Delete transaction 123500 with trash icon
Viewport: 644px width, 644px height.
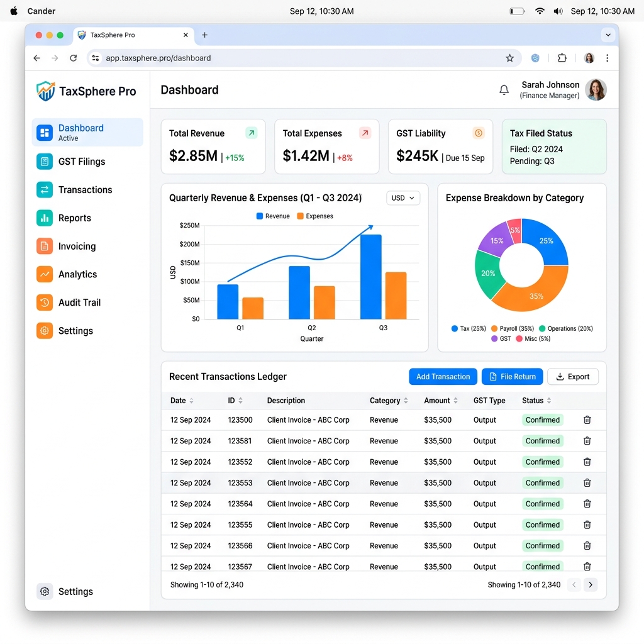[x=587, y=419]
